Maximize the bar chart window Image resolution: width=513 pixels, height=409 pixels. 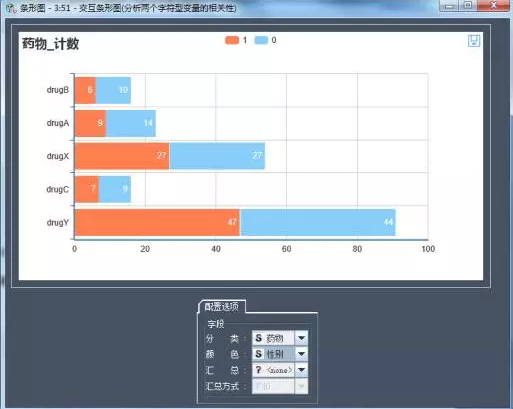(468, 6)
